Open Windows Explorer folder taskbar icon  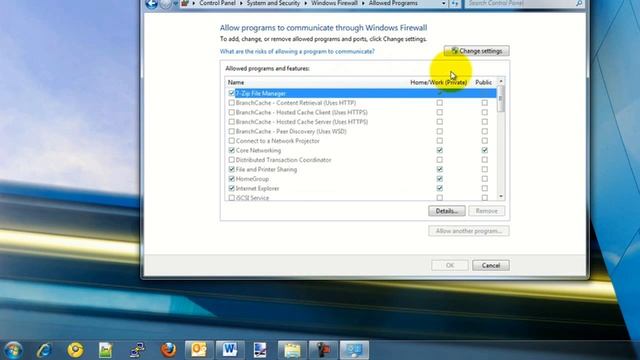pos(292,351)
